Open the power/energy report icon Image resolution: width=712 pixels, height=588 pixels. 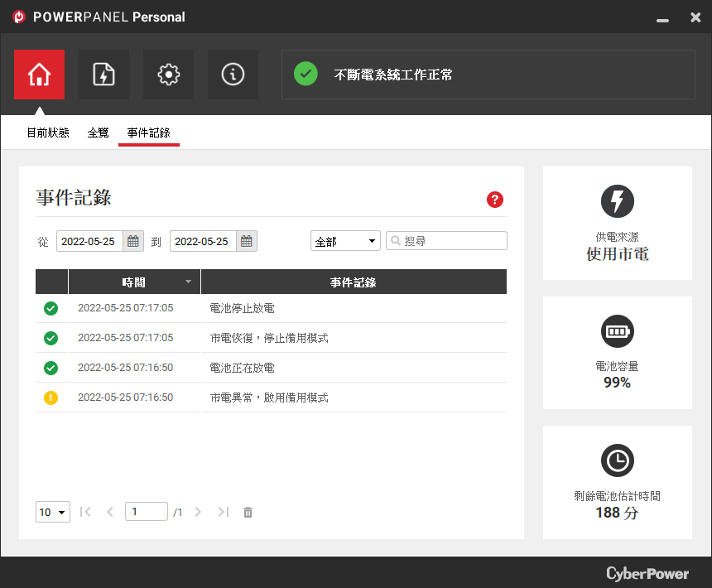(x=103, y=75)
